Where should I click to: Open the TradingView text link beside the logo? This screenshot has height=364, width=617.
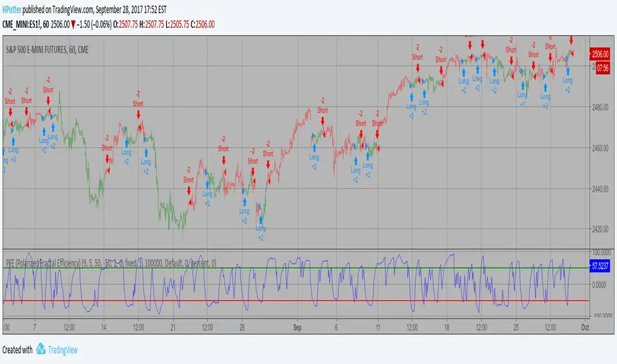click(63, 350)
